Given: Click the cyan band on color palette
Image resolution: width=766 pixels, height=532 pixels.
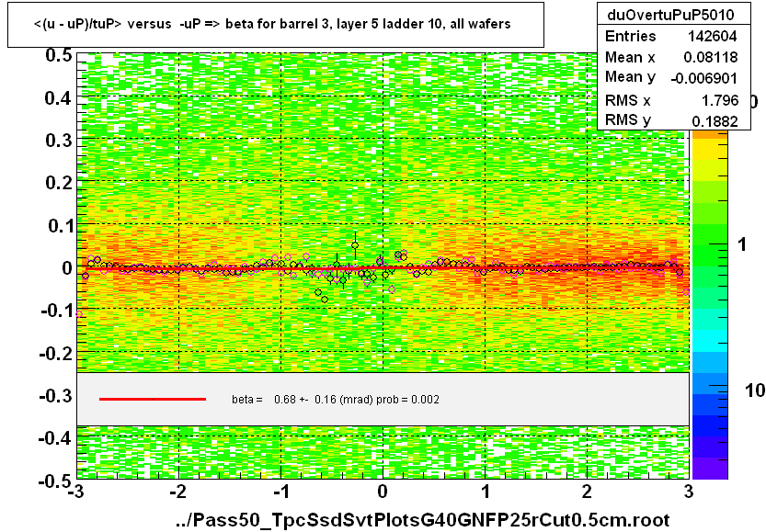Looking at the screenshot, I should tap(710, 341).
